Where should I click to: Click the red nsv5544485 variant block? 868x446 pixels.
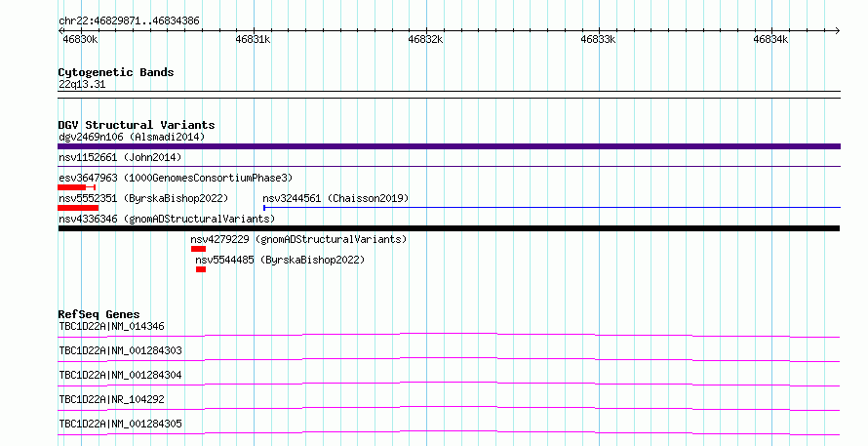point(201,269)
